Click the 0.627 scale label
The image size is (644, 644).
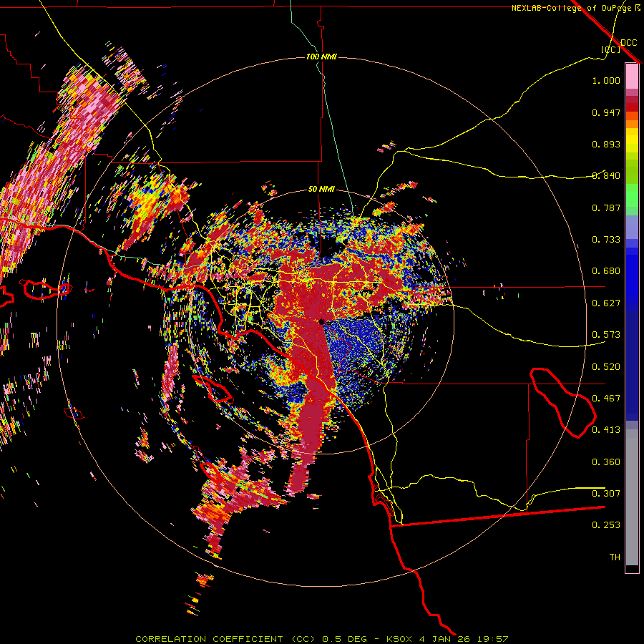click(x=606, y=303)
